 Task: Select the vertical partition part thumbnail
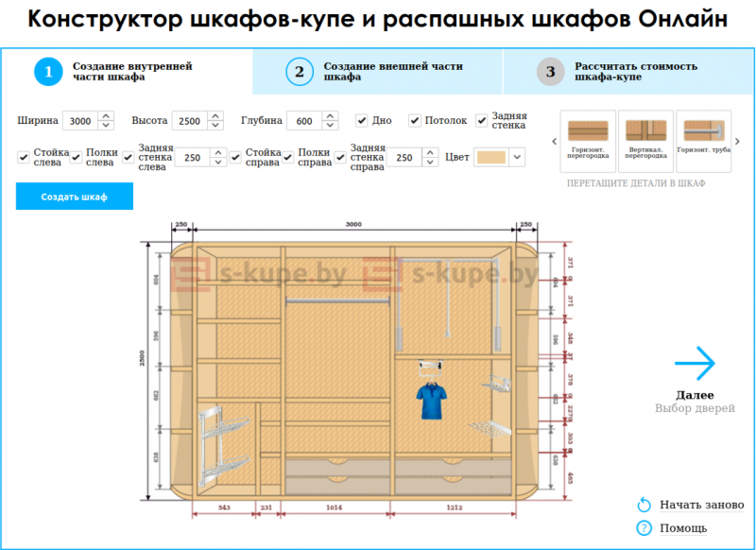coord(645,141)
